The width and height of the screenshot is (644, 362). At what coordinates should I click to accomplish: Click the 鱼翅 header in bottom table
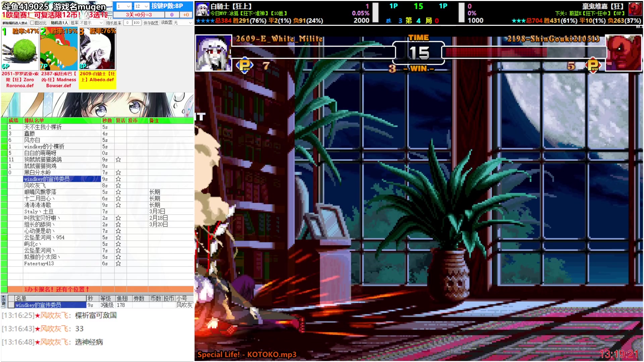point(123,298)
